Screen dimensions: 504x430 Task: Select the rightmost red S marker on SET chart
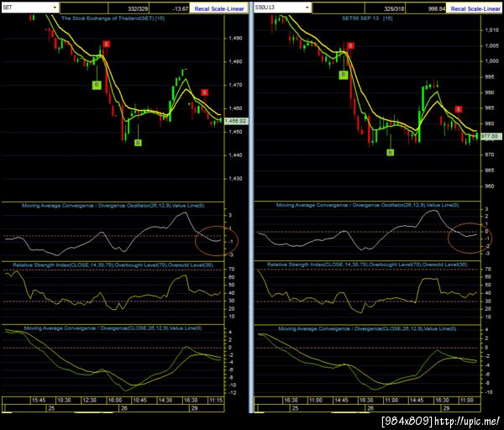[204, 92]
